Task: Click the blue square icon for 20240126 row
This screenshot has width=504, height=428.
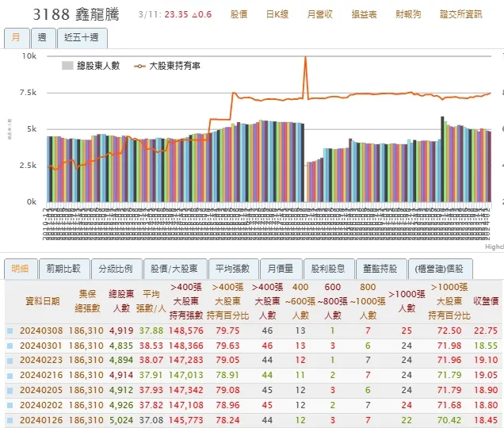Action: [10, 420]
